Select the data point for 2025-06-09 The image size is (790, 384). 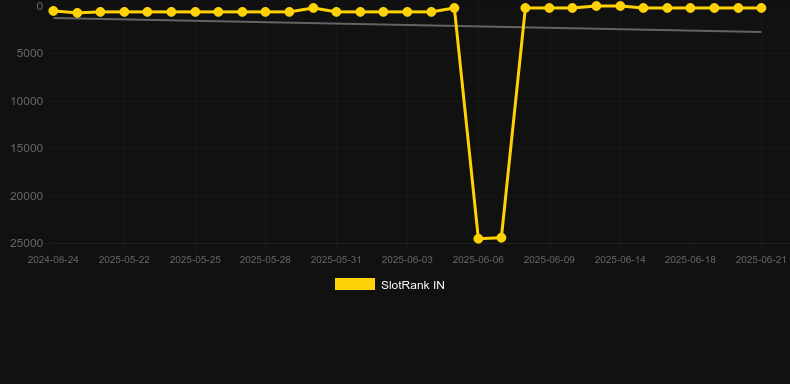[x=549, y=8]
